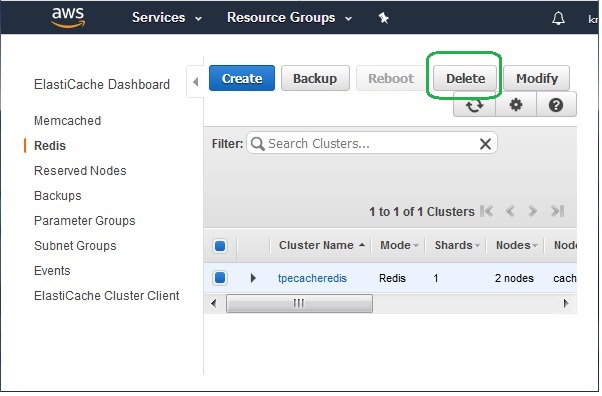Open Reserved Nodes page
This screenshot has height=396, width=602.
[x=80, y=171]
